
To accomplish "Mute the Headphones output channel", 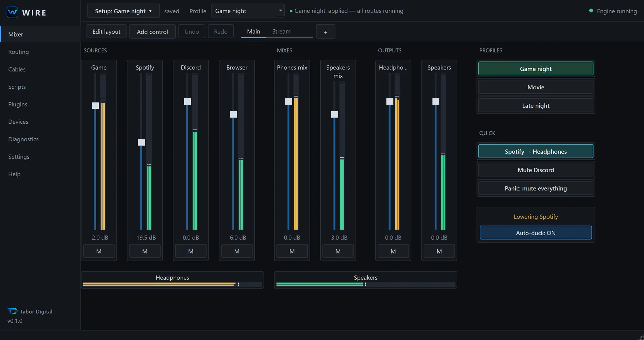I will [393, 251].
